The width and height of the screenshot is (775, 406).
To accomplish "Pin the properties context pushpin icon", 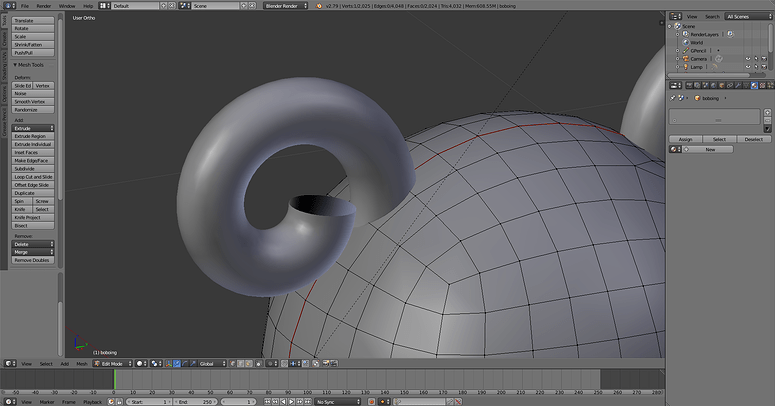I will point(673,98).
